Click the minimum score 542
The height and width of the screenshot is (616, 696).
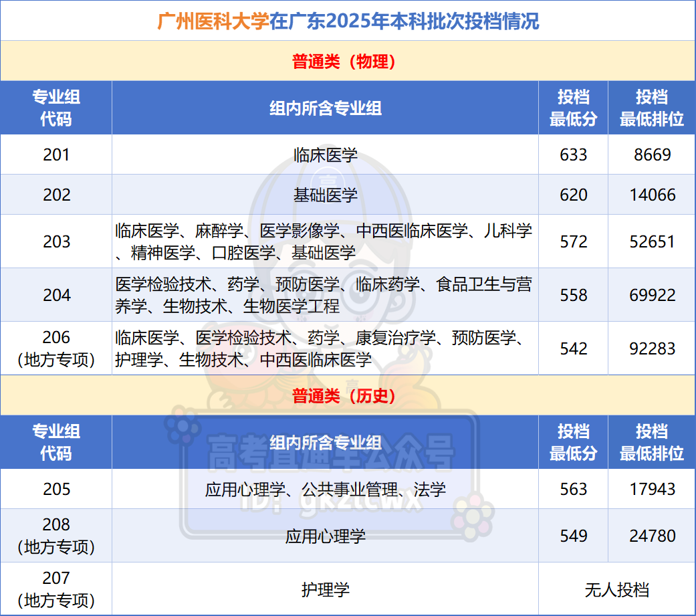[x=573, y=348]
